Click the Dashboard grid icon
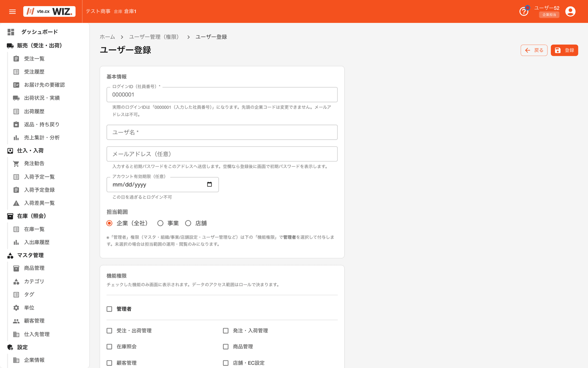This screenshot has width=588, height=368. 11,32
